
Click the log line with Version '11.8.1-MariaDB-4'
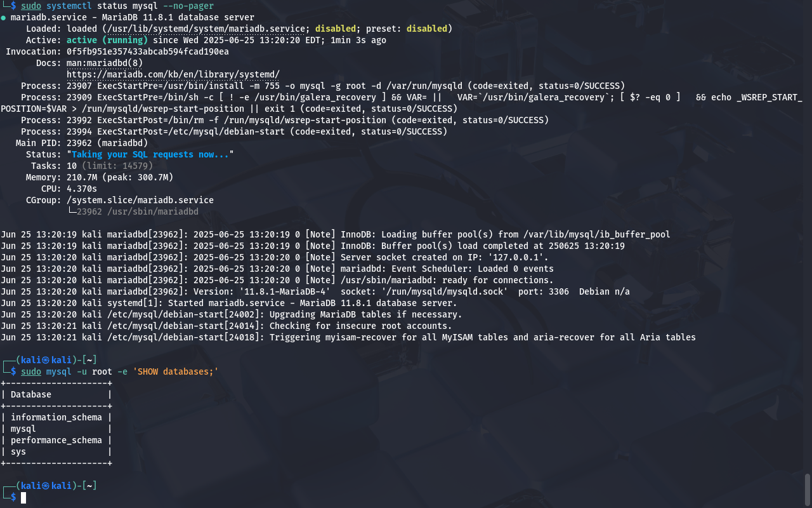[x=315, y=291]
